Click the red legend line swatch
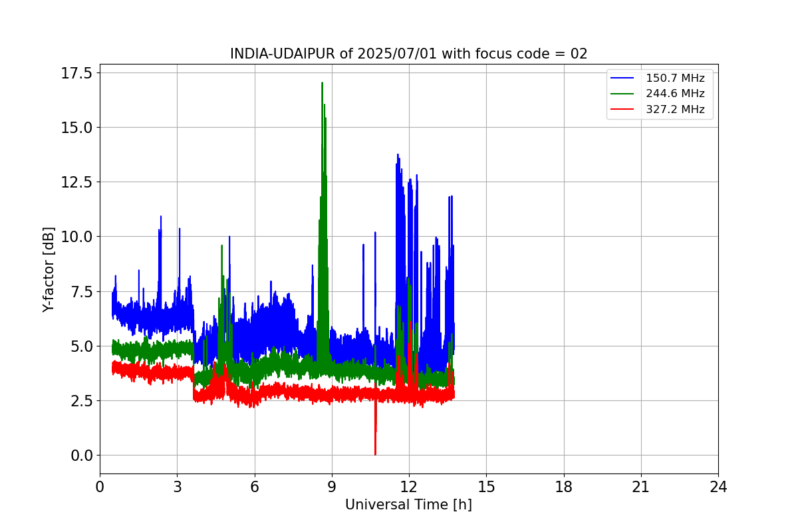This screenshot has width=798, height=532. coord(623,110)
